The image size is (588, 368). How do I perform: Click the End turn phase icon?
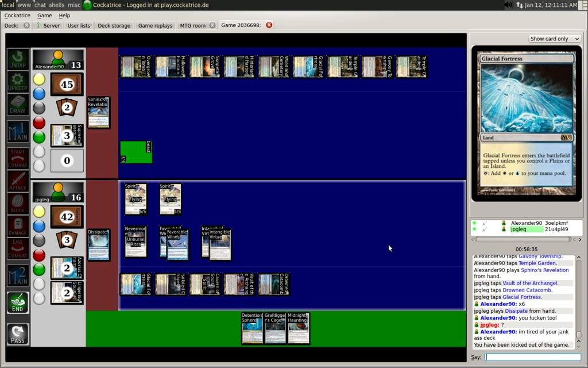click(18, 302)
